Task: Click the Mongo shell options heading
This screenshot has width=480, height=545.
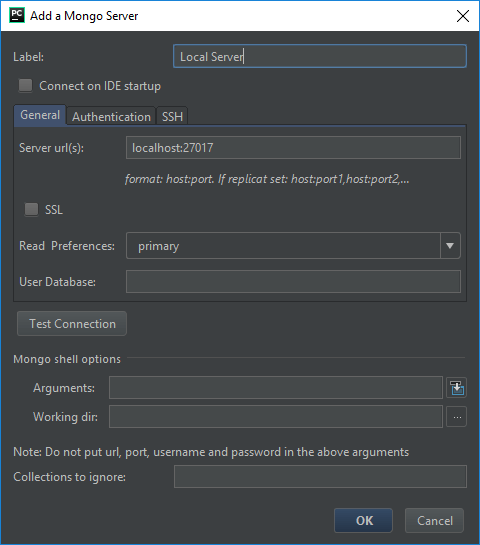Action: [x=67, y=359]
